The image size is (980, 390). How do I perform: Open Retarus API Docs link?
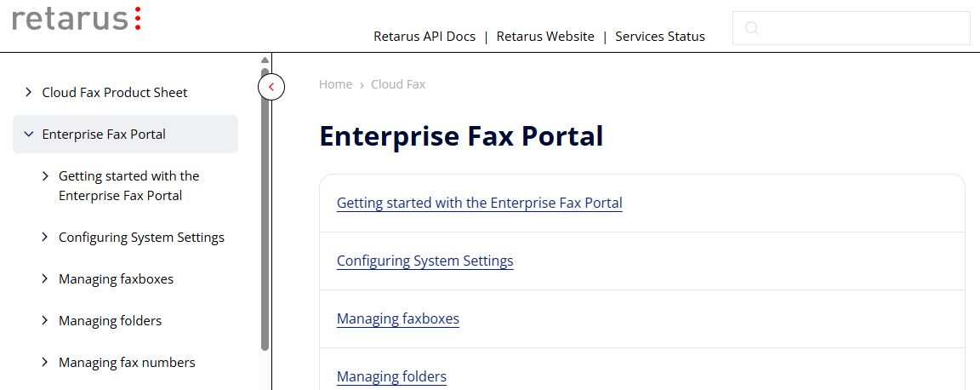tap(424, 37)
